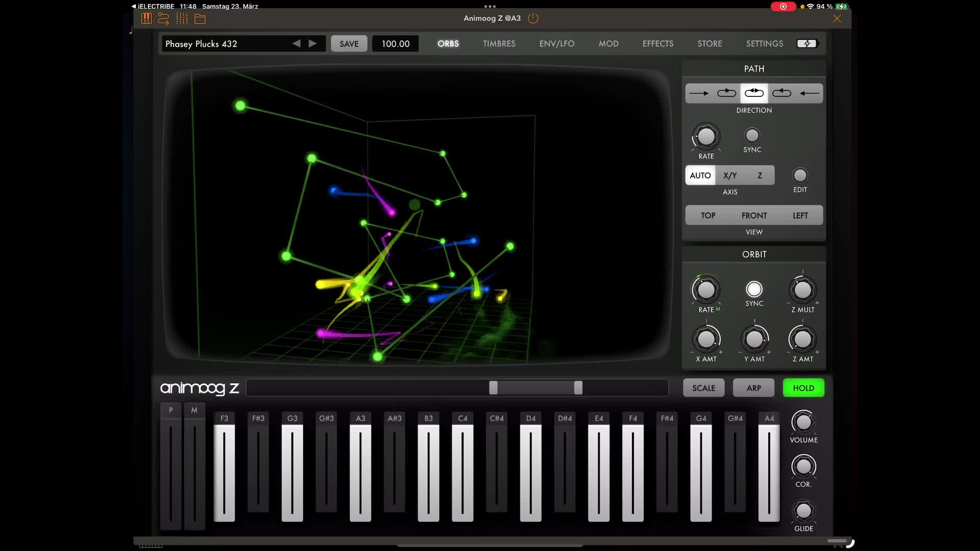The height and width of the screenshot is (551, 980).
Task: Play the A4 key
Action: pos(769,467)
